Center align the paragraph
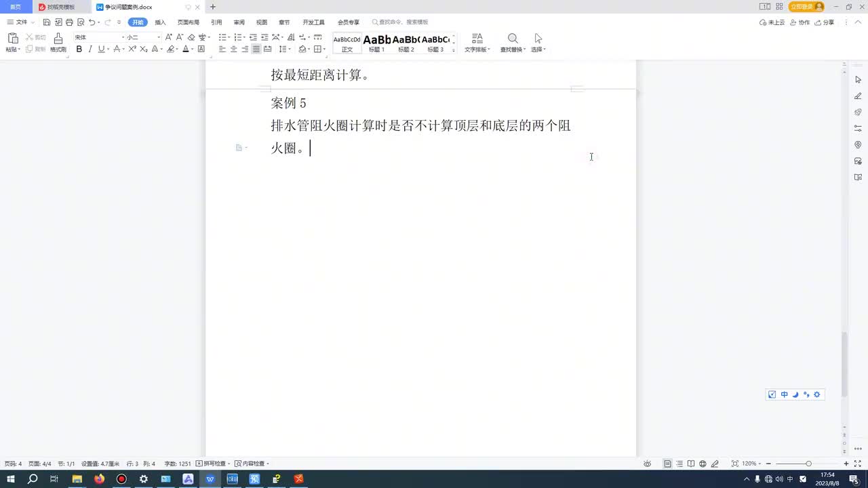The image size is (868, 488). coord(234,49)
